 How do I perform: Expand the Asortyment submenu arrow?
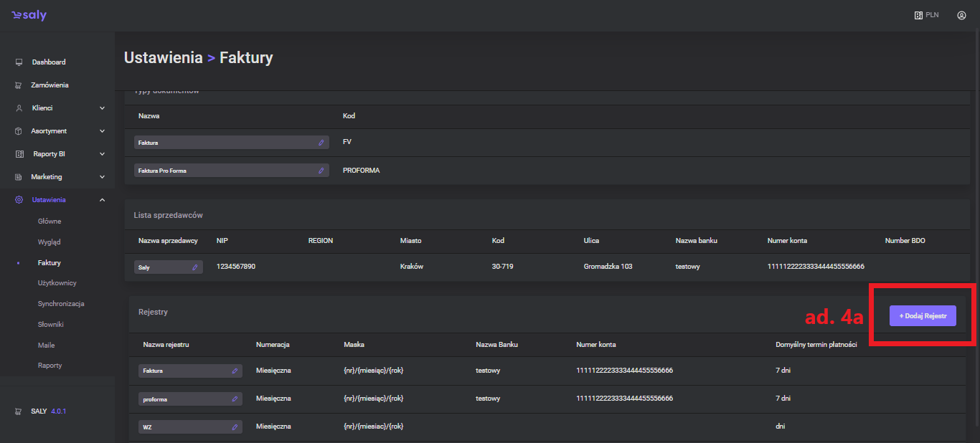pyautogui.click(x=102, y=131)
